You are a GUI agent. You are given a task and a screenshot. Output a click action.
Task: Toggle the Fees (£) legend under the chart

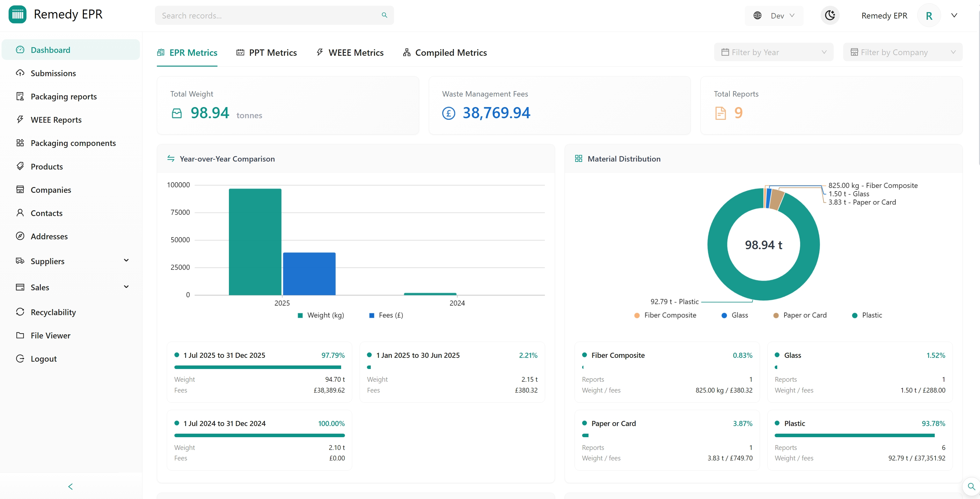click(x=386, y=315)
